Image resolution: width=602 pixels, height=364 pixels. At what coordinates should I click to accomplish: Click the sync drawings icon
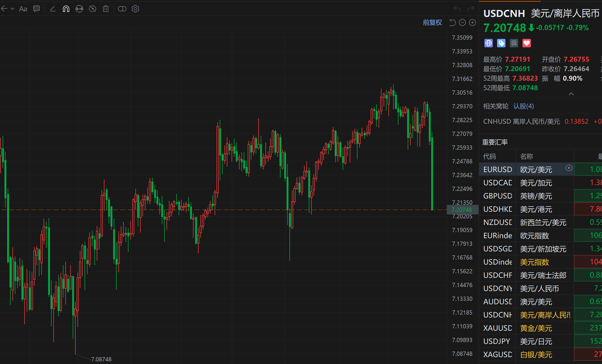(x=79, y=9)
